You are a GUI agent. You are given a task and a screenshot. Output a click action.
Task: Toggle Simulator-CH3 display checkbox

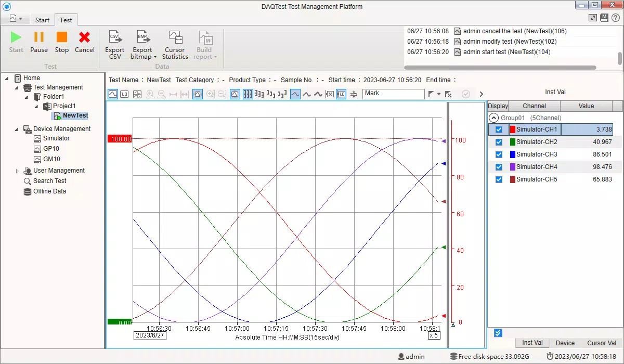click(x=499, y=154)
